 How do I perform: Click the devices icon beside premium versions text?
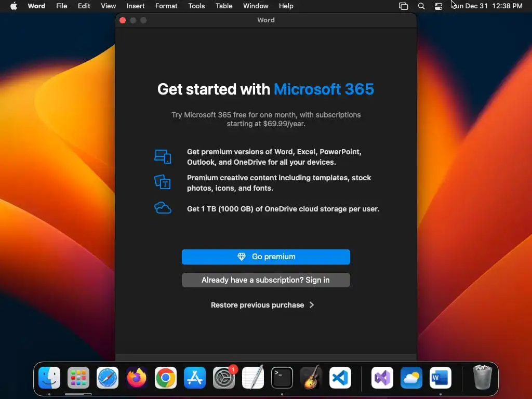[x=163, y=157]
